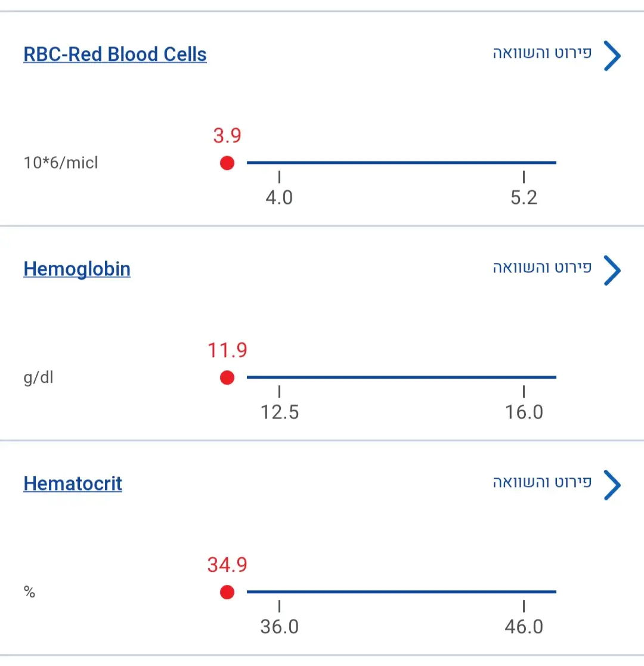Screen dimensions: 644x666
Task: Open the Hemoglobin test link
Action: pyautogui.click(x=77, y=269)
